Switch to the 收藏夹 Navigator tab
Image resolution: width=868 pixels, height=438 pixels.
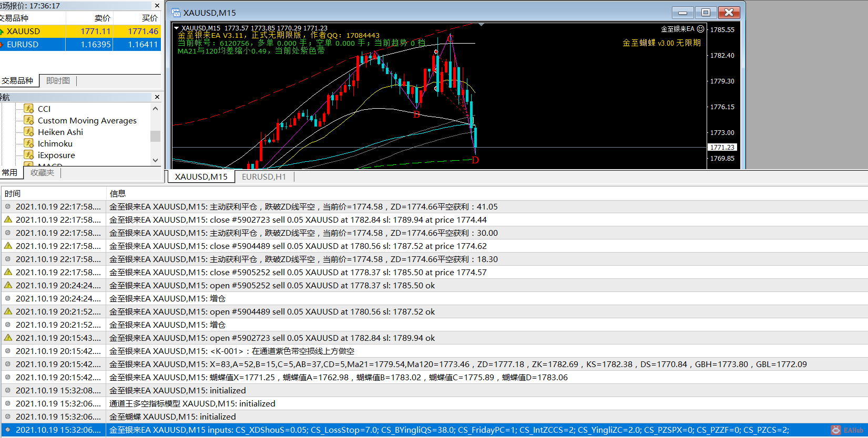(42, 173)
